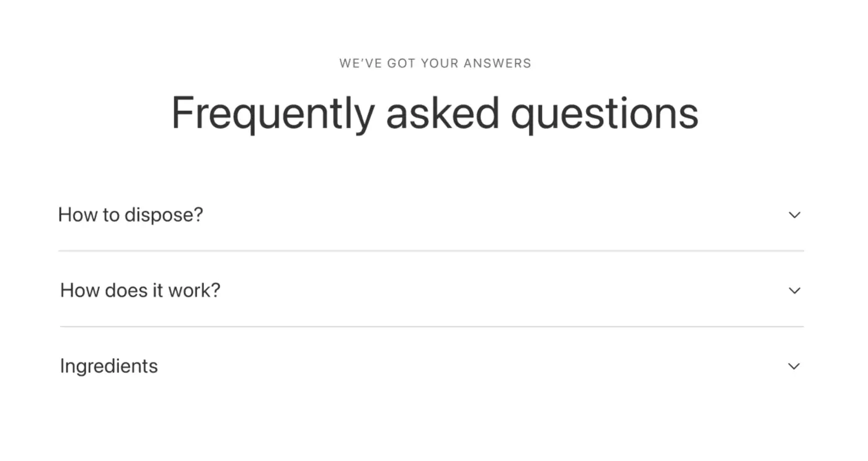Select the 'Ingredients' question text
The height and width of the screenshot is (461, 868).
pos(108,366)
